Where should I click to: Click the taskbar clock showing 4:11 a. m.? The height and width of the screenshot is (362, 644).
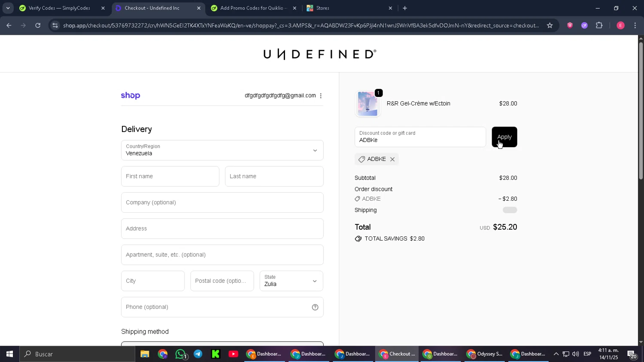pos(609,354)
